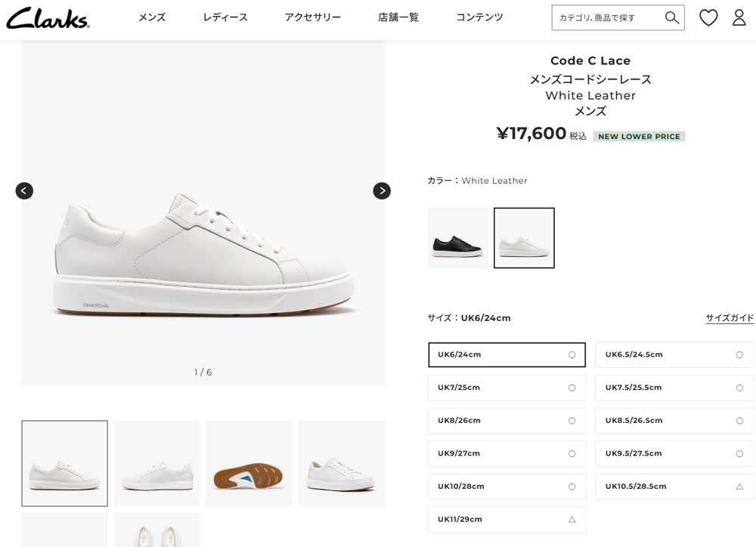Viewport: 756px width, 547px height.
Task: Click the search magnifier icon
Action: coord(671,18)
